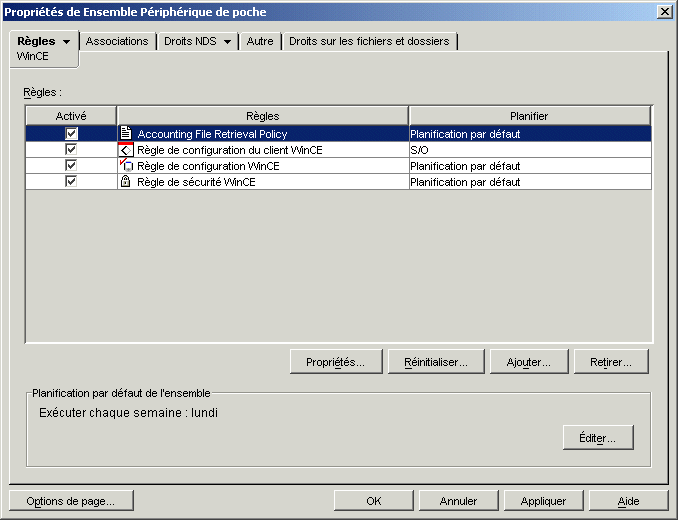Image resolution: width=678 pixels, height=520 pixels.
Task: Disable the Règle de configuration WinCE checkbox
Action: 71,166
